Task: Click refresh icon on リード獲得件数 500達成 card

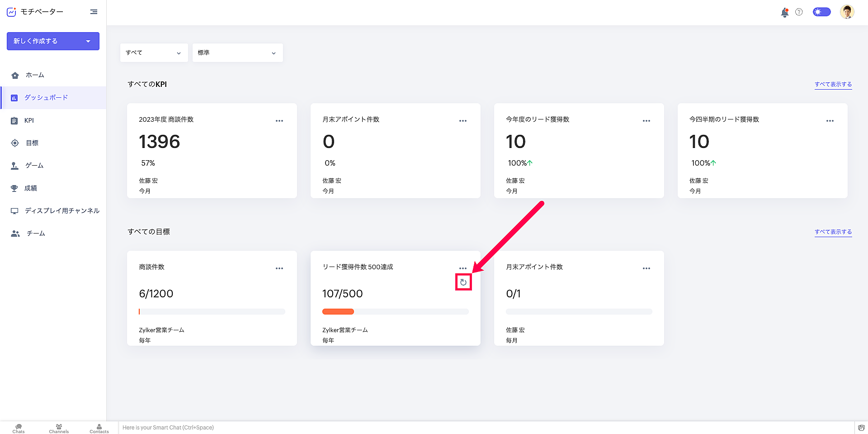Action: 463,282
